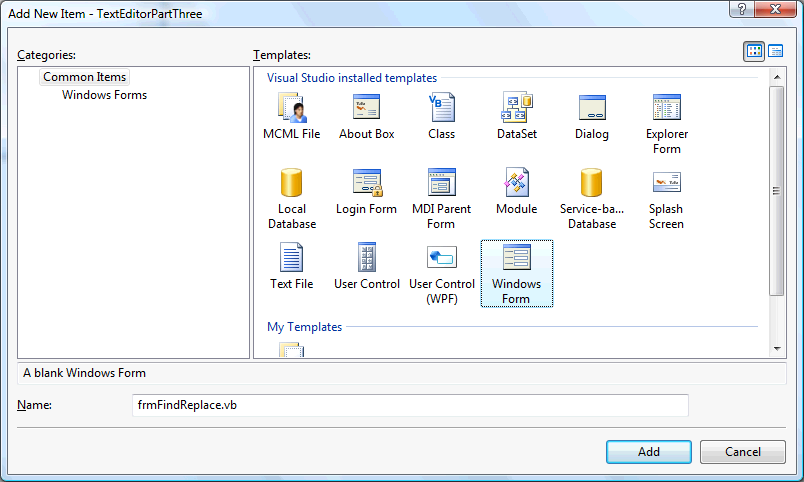Select the Windows Form template
The width and height of the screenshot is (804, 482).
[x=516, y=274]
